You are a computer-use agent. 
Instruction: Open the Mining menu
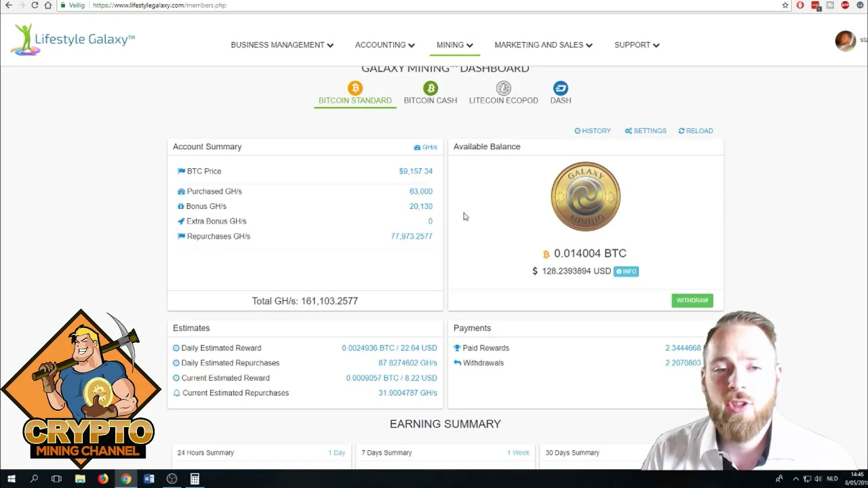coord(454,45)
